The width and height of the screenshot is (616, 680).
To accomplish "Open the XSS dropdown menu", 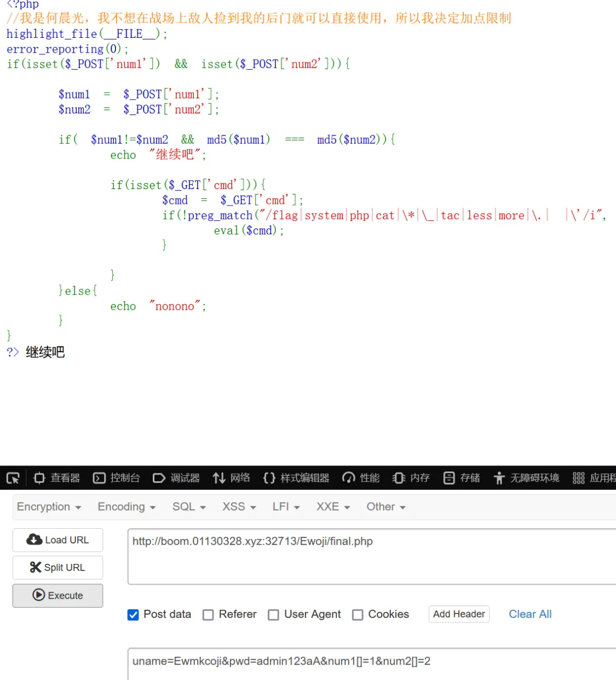I will click(x=239, y=507).
